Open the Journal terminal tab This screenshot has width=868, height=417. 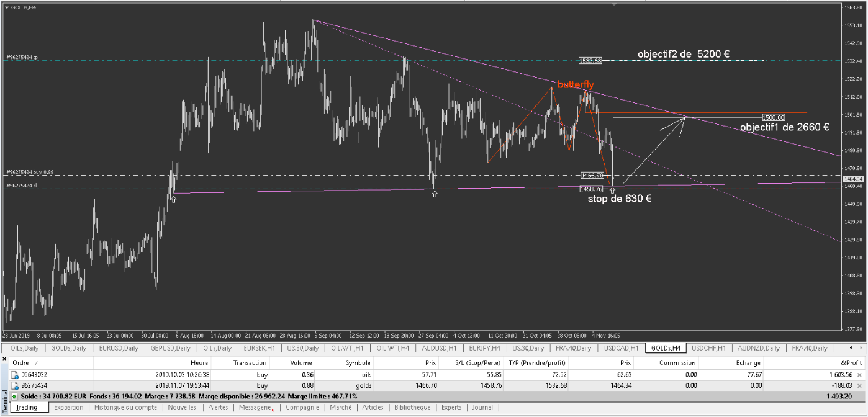482,408
